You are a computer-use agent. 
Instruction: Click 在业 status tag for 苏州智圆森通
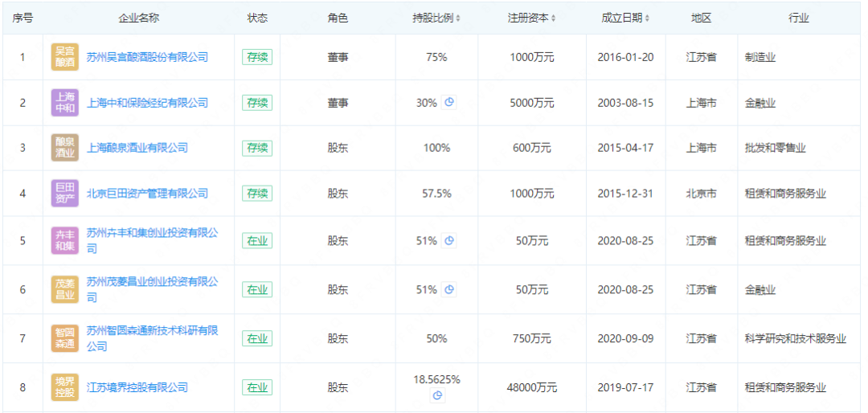[257, 338]
